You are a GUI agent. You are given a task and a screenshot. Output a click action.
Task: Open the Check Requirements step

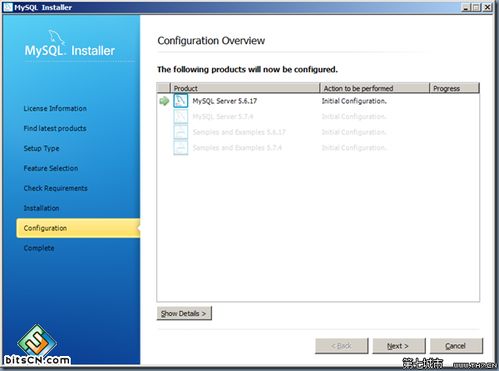click(55, 188)
